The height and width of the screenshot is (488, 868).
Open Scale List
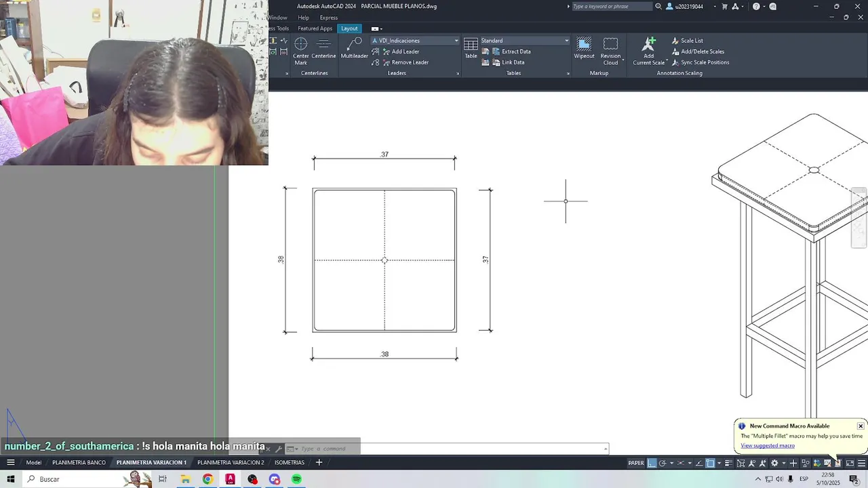688,41
